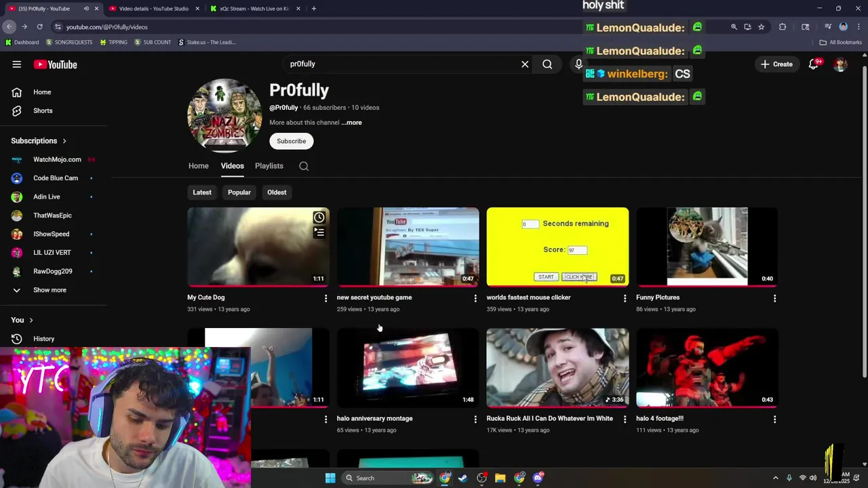Open notifications bell
The height and width of the screenshot is (488, 868).
[x=814, y=64]
